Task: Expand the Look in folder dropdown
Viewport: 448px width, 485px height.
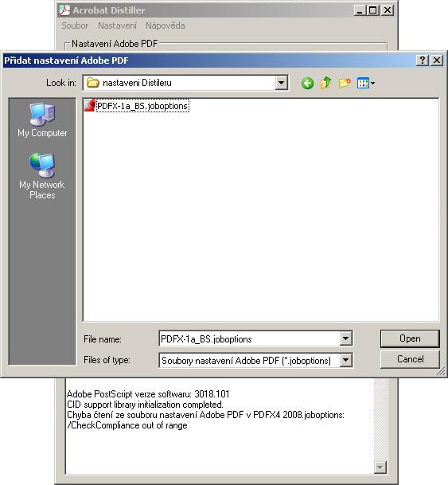Action: pos(281,83)
